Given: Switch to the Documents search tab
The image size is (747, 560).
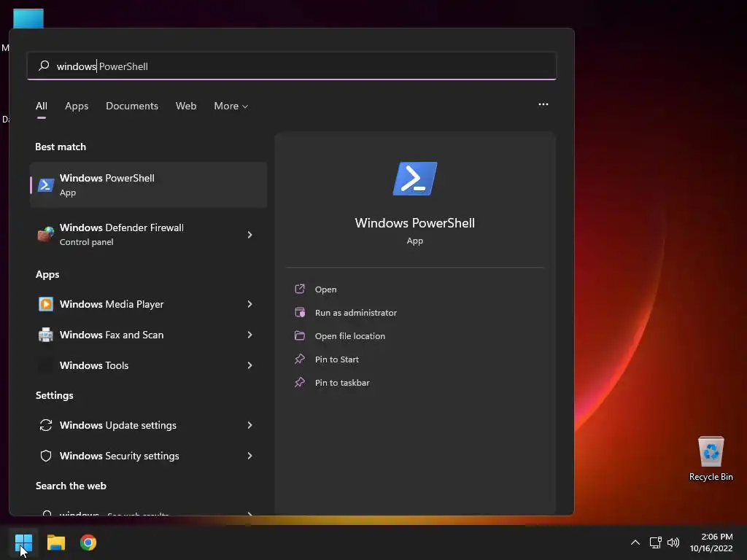Looking at the screenshot, I should tap(132, 106).
